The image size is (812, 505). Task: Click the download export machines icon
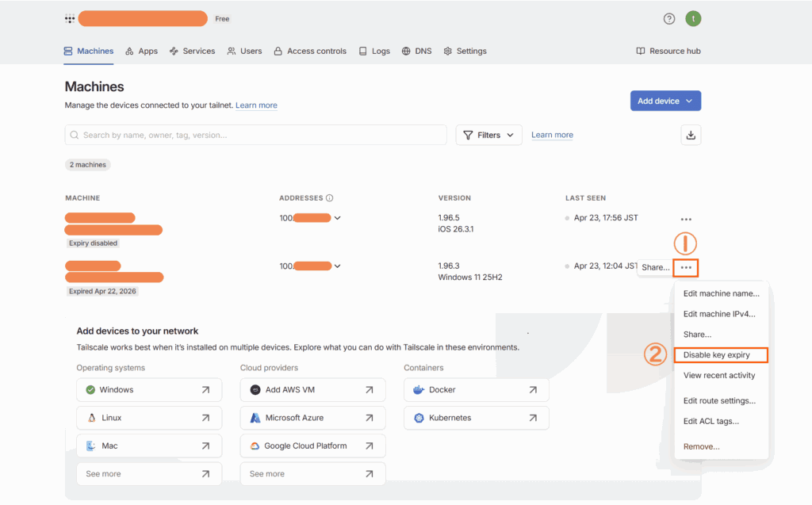(691, 135)
